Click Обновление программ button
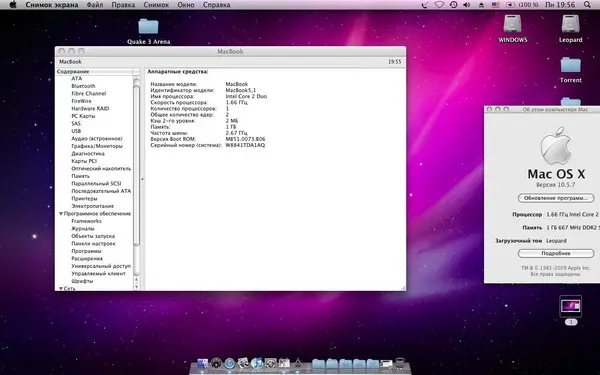 pos(556,198)
